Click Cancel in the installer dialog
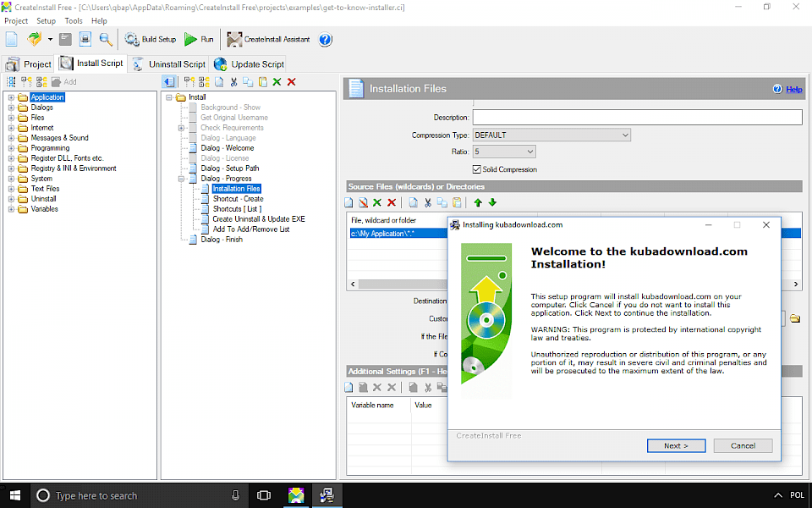 (x=743, y=446)
